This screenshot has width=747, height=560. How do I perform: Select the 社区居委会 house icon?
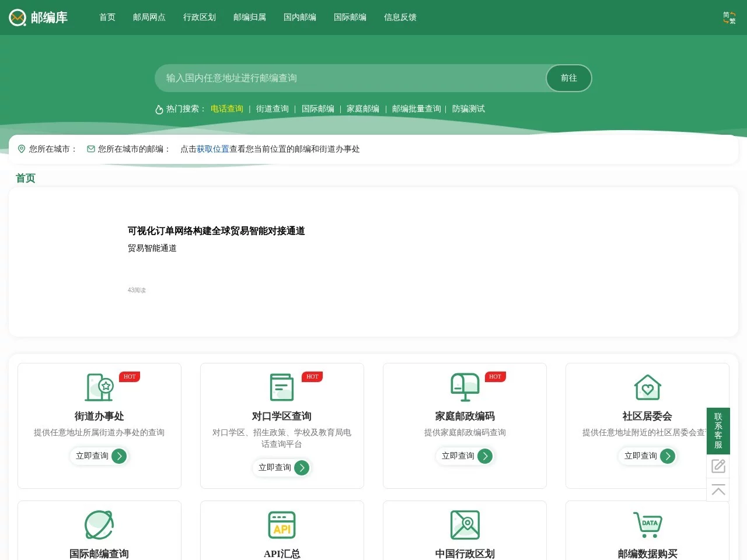647,387
